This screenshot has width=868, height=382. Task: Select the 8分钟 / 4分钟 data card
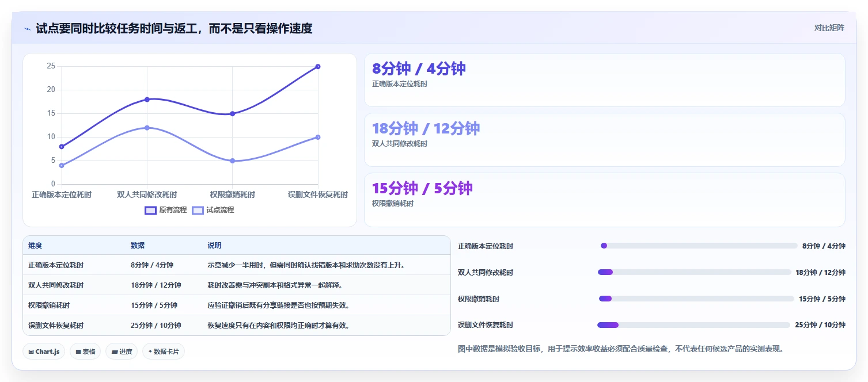[605, 80]
